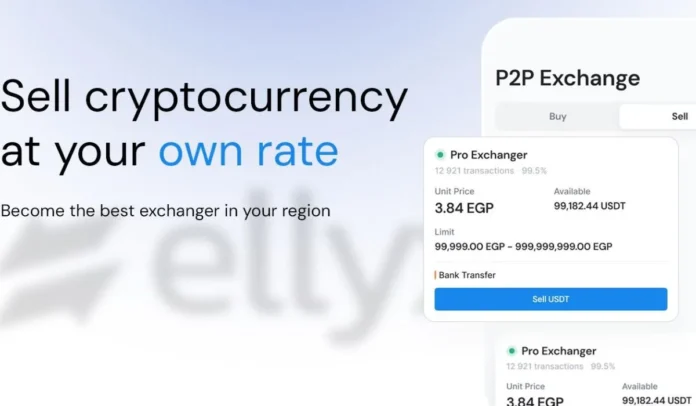Click the Unit Price label on second card
Viewport: 696px width, 406px height.
[x=524, y=386]
